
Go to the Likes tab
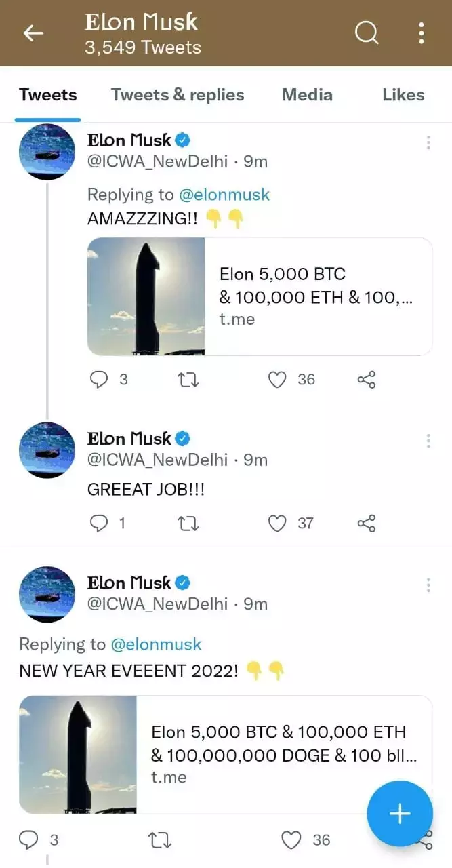click(x=403, y=95)
